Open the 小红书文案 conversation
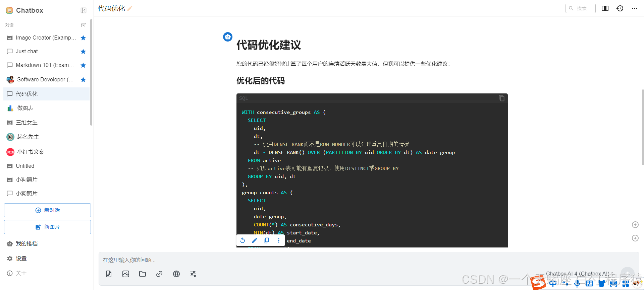The width and height of the screenshot is (644, 290). click(46, 152)
